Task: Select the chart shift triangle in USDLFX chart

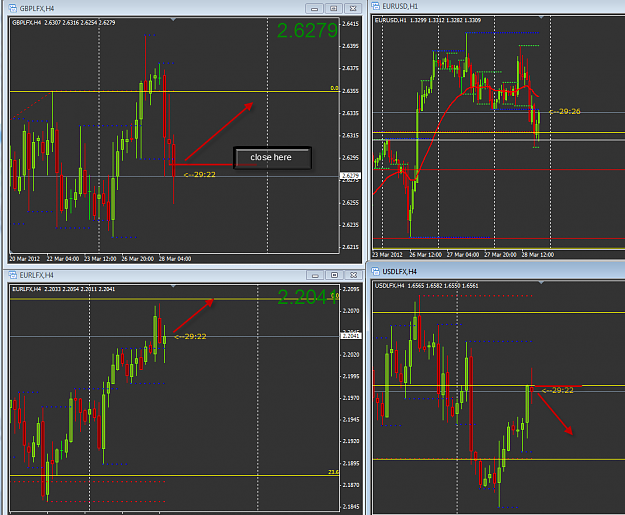Action: pyautogui.click(x=541, y=282)
